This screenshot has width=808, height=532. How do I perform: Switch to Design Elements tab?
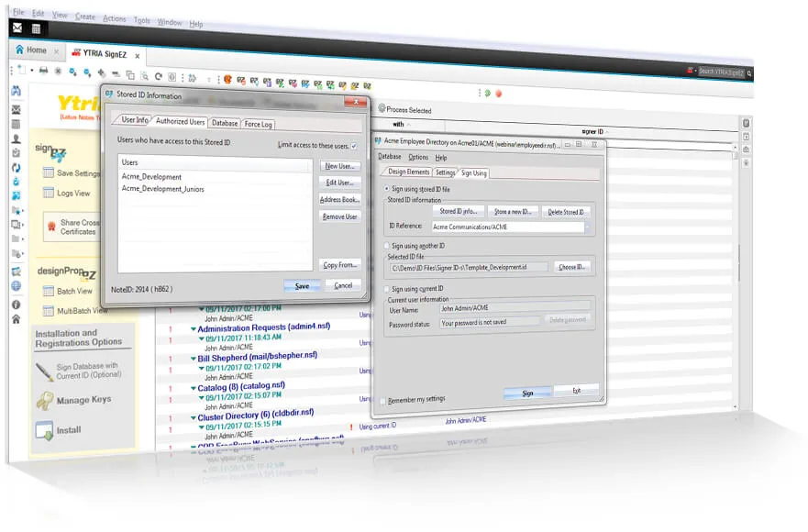(408, 172)
